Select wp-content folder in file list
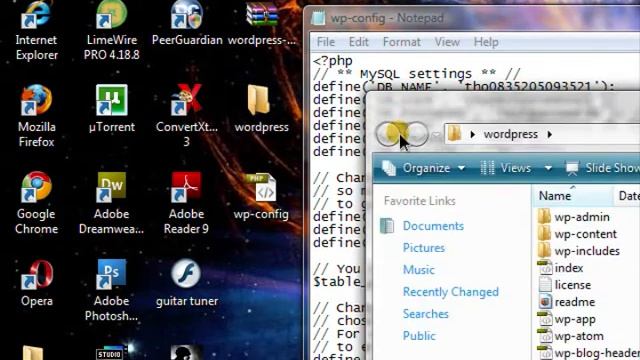 pos(578,234)
